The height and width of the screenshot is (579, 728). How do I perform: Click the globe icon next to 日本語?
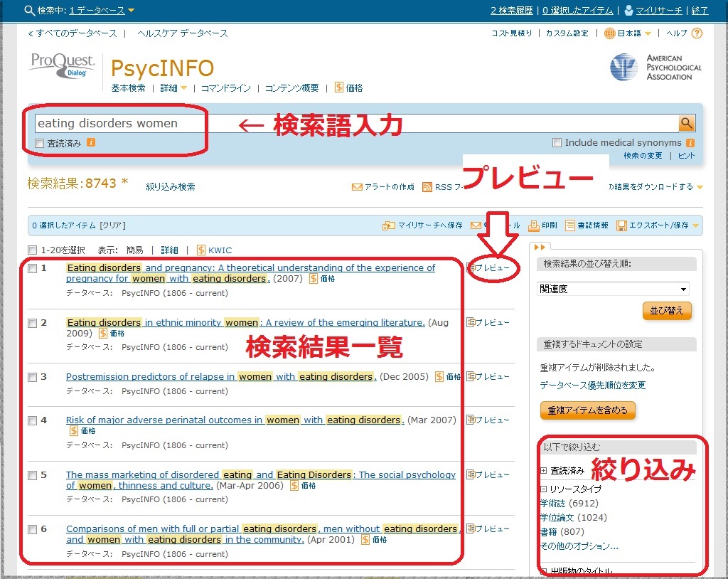click(609, 33)
